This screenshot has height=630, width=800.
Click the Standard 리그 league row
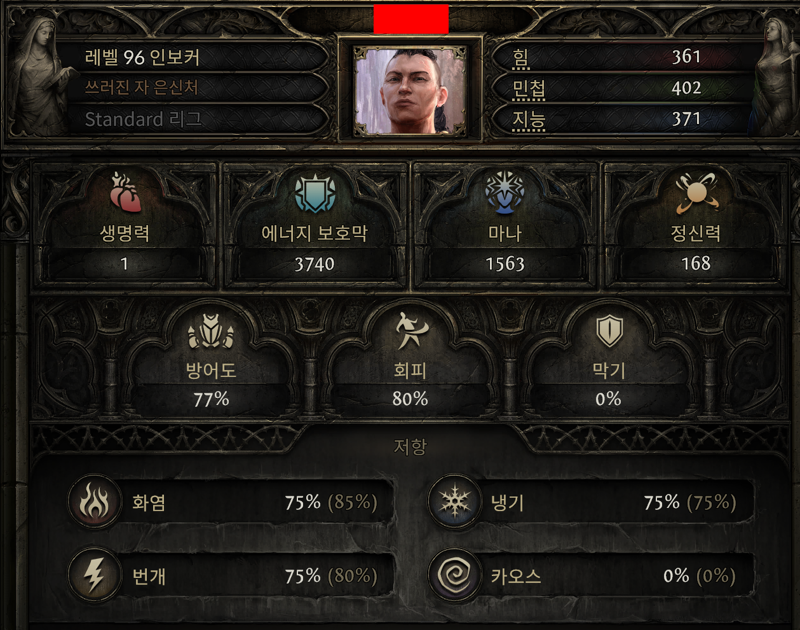[x=196, y=119]
